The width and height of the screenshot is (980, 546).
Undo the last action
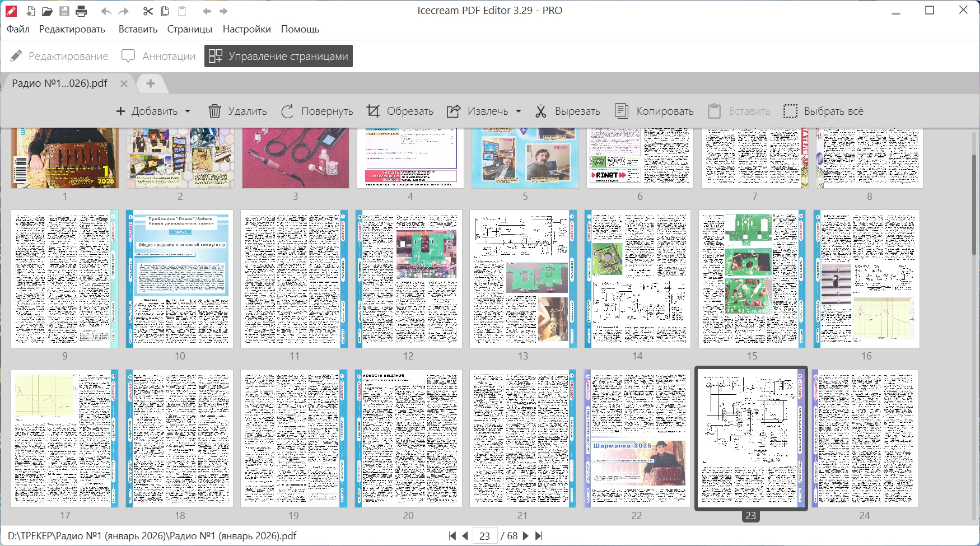(x=106, y=11)
